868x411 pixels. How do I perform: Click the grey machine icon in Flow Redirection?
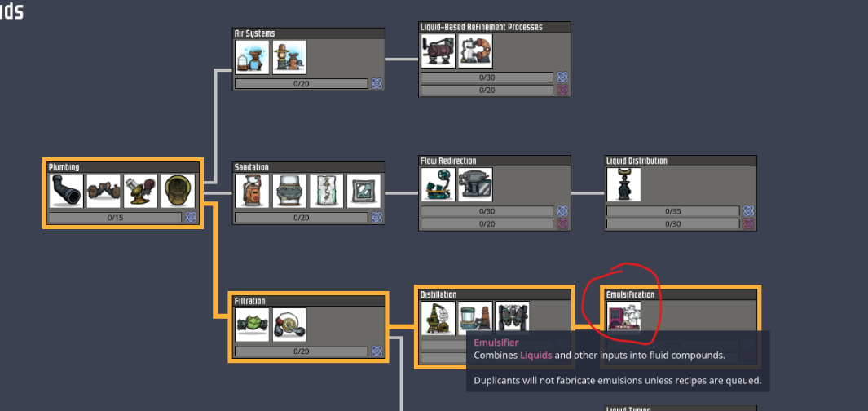coord(475,184)
